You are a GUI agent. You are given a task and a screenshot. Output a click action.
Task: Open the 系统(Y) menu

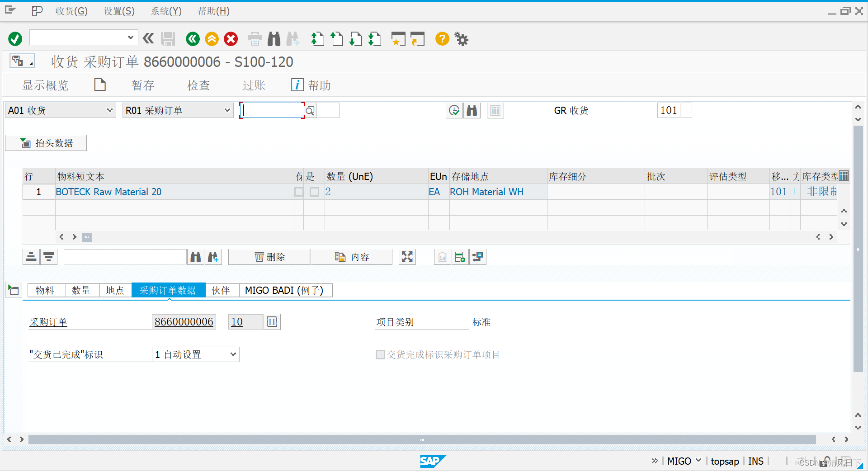point(166,11)
